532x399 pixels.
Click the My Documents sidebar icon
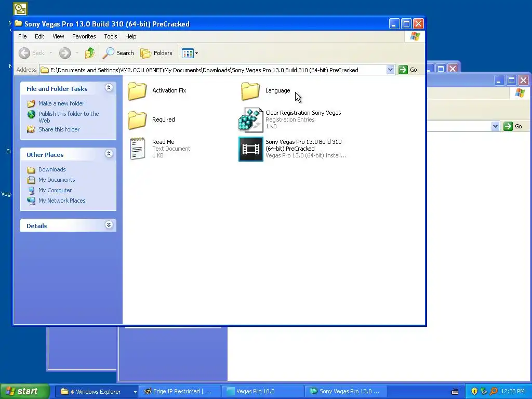coord(31,180)
